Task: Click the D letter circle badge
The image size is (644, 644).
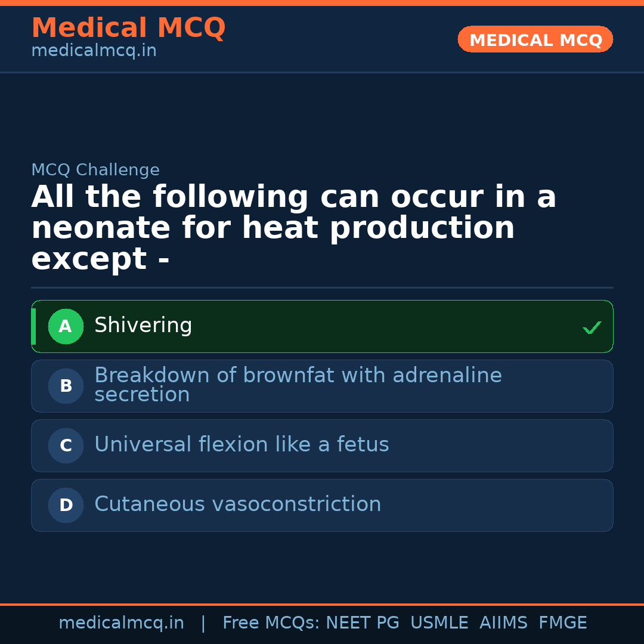Action: (x=66, y=506)
